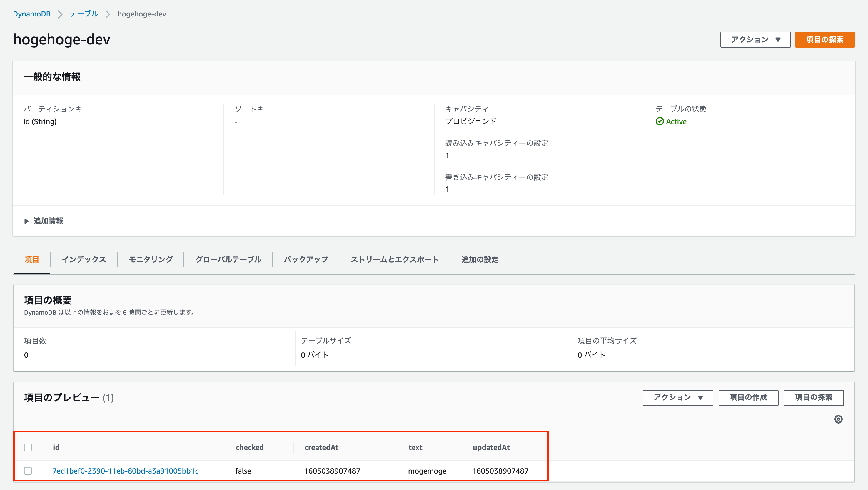Screen dimensions: 868x490
Task: Open the グローバルテーブル tab
Action: click(x=228, y=259)
